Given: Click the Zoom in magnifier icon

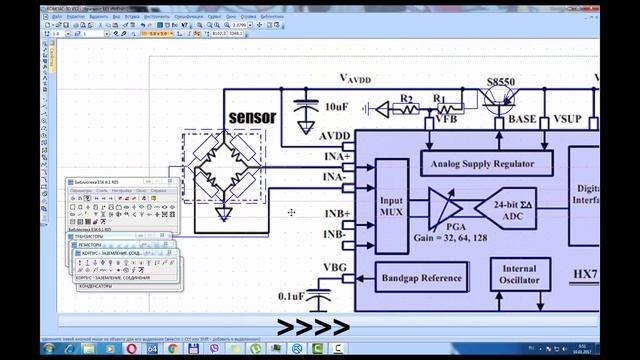Looking at the screenshot, I should (209, 25).
